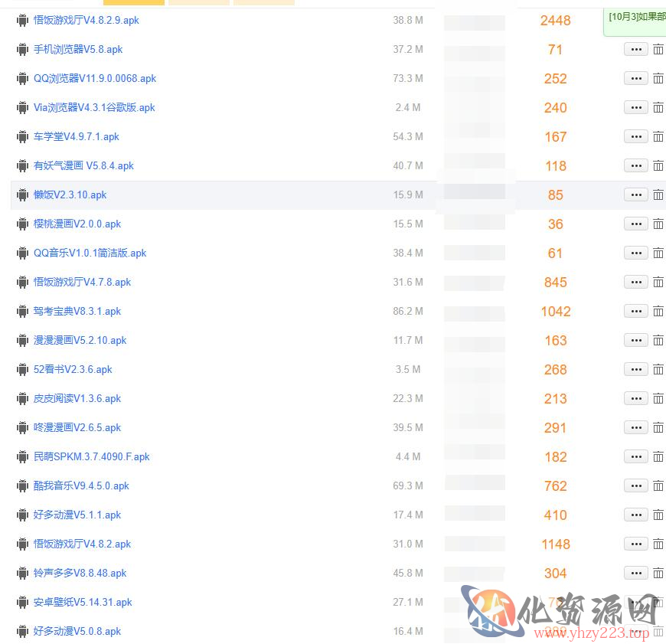Click Android icon beside 懒饭V2.3.10.apk
The image size is (666, 644).
pyautogui.click(x=22, y=195)
